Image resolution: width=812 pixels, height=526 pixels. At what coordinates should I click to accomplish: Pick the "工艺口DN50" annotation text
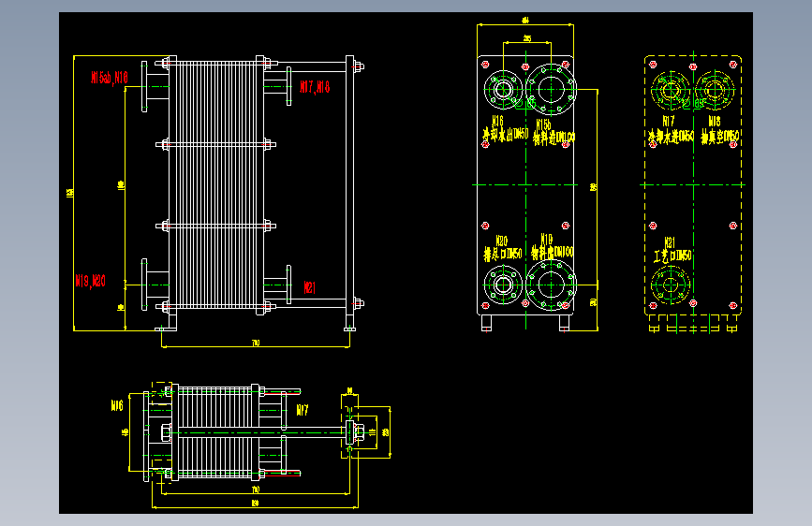672,256
